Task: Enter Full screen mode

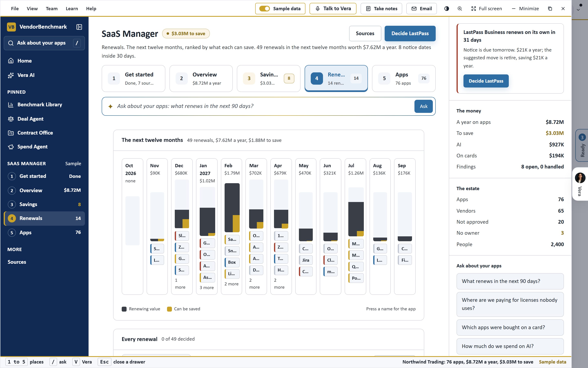Action: pos(487,9)
